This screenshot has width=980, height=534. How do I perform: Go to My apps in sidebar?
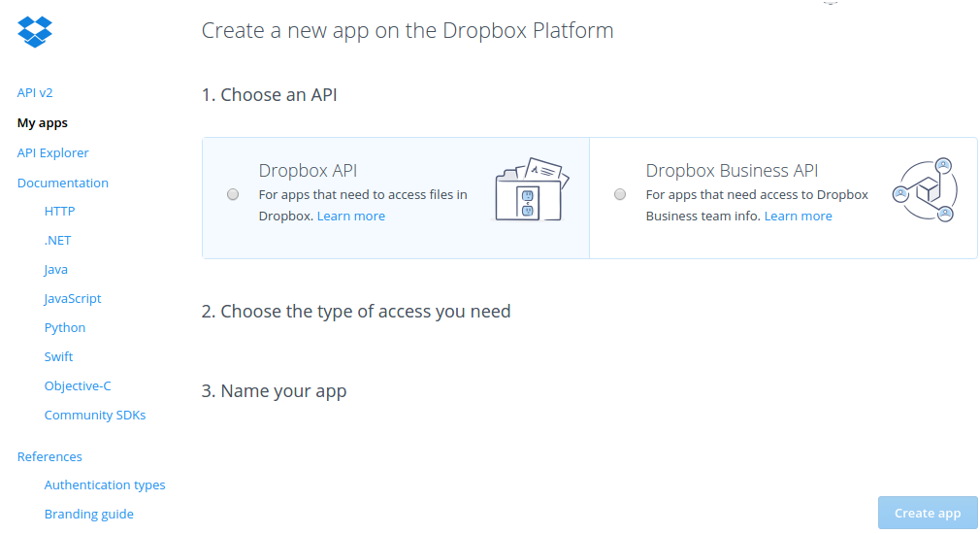(43, 123)
